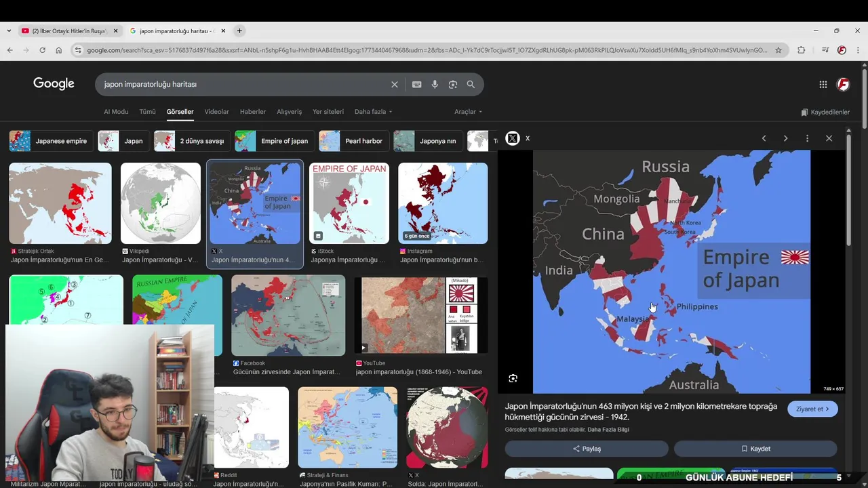Select the 2 dünya savaşı filter chip
The height and width of the screenshot is (488, 868).
tap(192, 141)
